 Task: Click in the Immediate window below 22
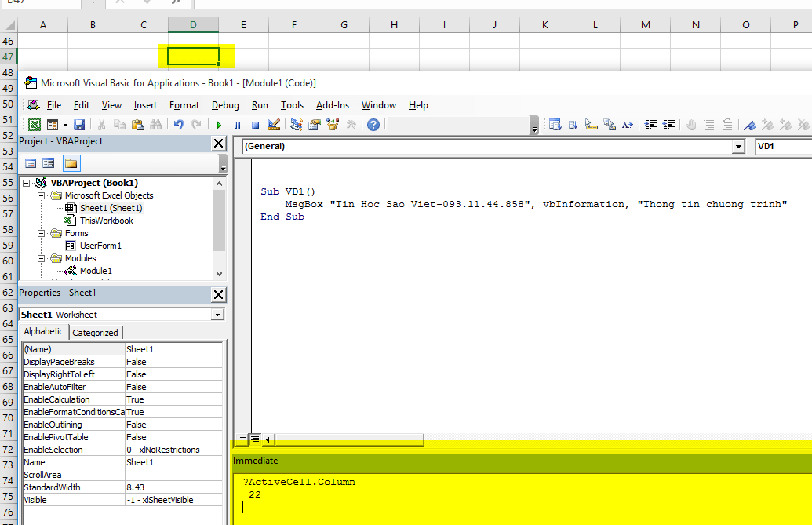pyautogui.click(x=522, y=508)
